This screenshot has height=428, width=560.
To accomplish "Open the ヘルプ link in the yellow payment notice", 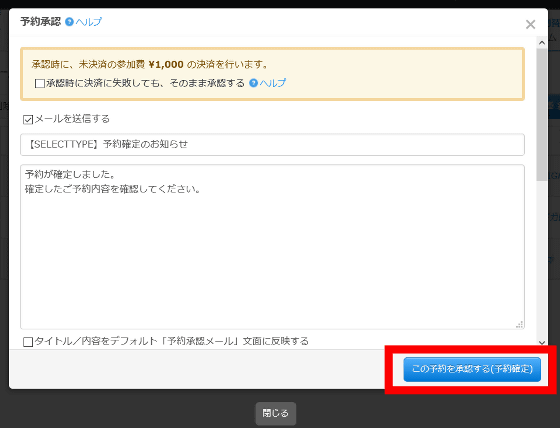I will click(273, 83).
